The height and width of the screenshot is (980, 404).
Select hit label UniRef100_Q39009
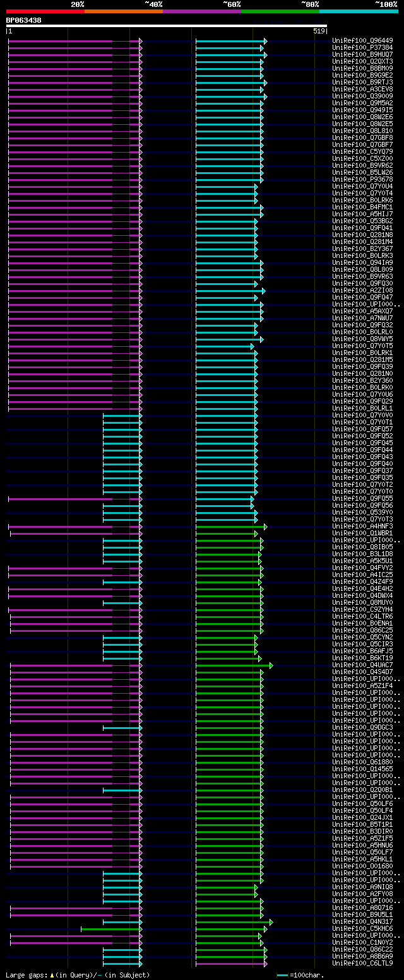[362, 96]
